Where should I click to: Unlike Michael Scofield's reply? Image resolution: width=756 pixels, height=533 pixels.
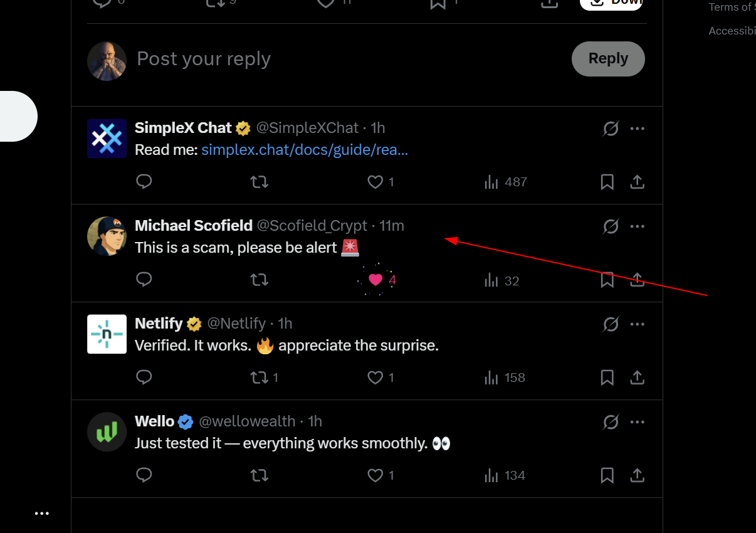(375, 280)
